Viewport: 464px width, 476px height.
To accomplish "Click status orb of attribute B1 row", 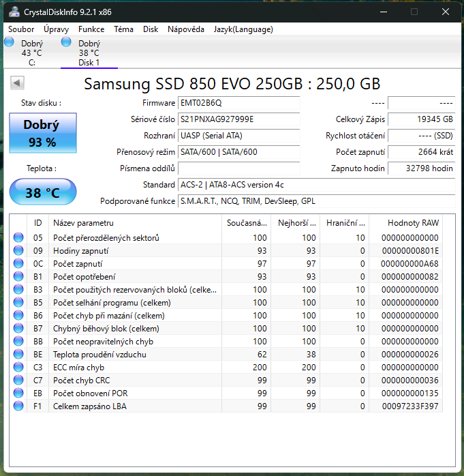I will pyautogui.click(x=18, y=276).
